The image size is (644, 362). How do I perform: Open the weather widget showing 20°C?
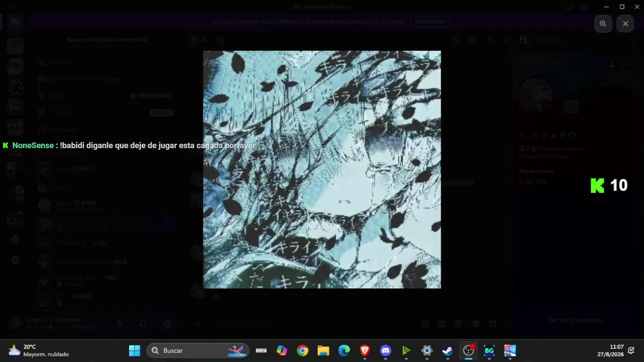click(38, 350)
